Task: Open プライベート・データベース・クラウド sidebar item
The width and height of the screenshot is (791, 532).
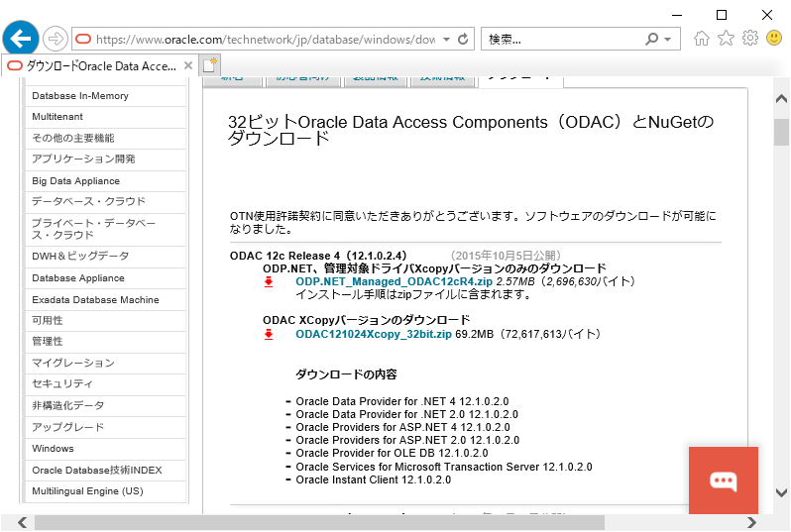Action: (x=105, y=229)
